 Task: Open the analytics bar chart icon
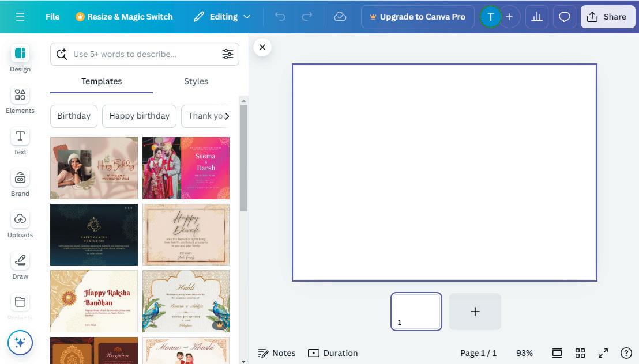tap(537, 17)
